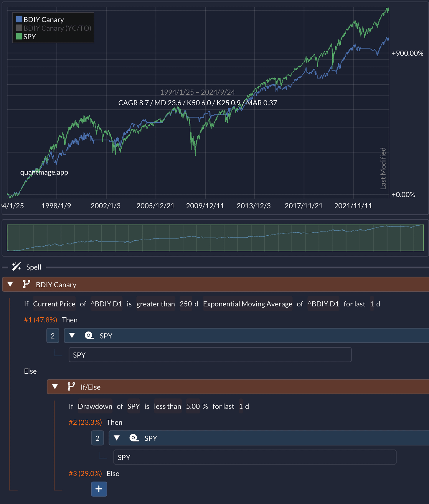429x504 pixels.
Task: Click the 1994/1/25 ~ 2024/9/24 date range
Action: click(197, 92)
